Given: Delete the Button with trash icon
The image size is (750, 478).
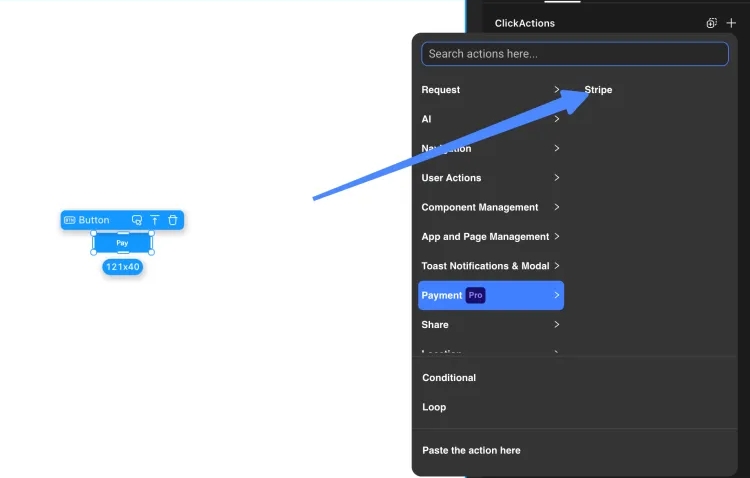Looking at the screenshot, I should tap(173, 220).
